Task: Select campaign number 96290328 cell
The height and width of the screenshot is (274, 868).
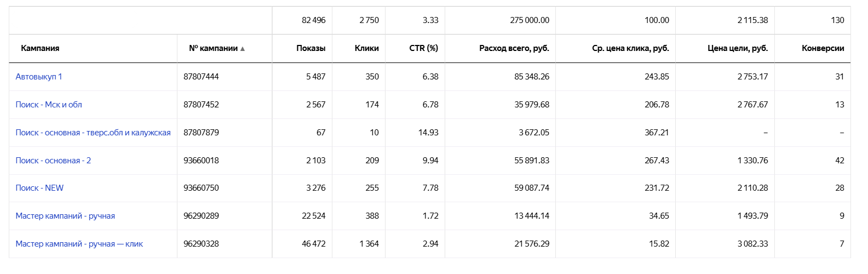Action: pyautogui.click(x=201, y=244)
